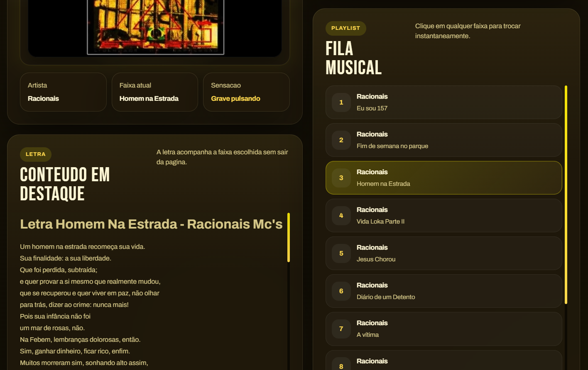Click the Faixa atual Homem na Estrada card
The width and height of the screenshot is (588, 370).
click(155, 92)
